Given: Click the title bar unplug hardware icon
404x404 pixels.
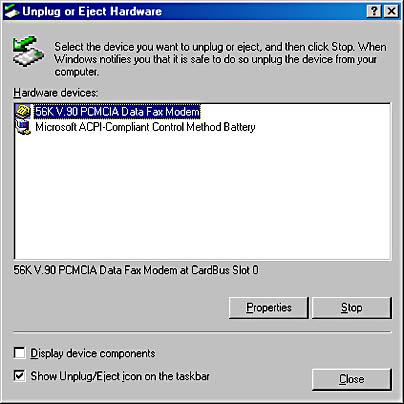Looking at the screenshot, I should tap(11, 12).
